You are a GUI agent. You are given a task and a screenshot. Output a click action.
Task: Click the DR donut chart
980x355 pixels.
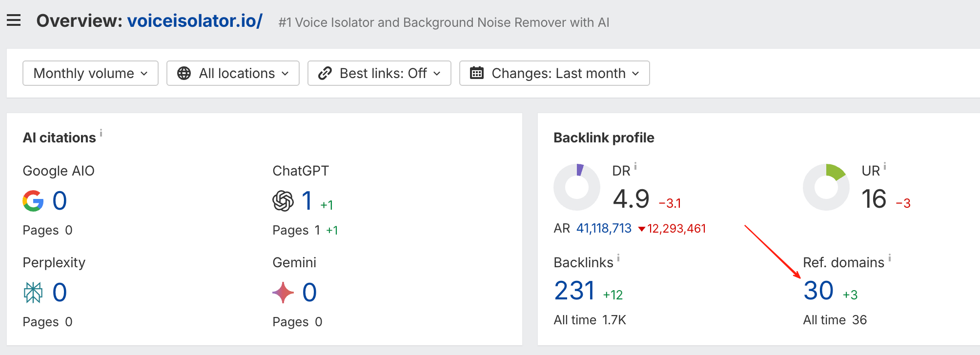point(577,187)
